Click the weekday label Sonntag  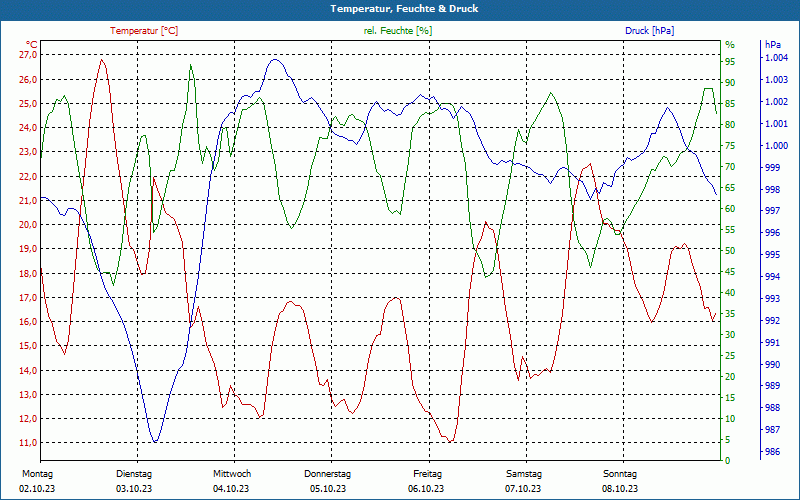620,474
